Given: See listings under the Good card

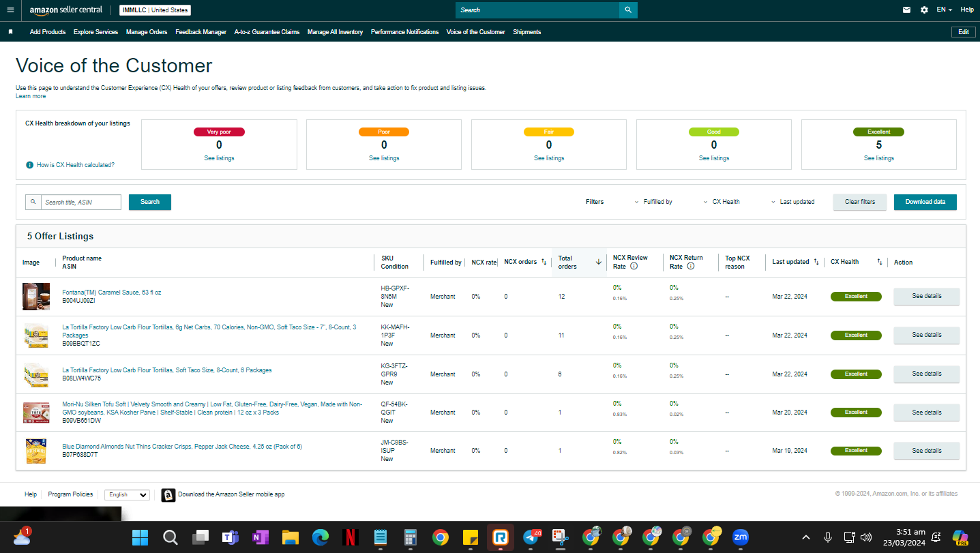Looking at the screenshot, I should (714, 158).
